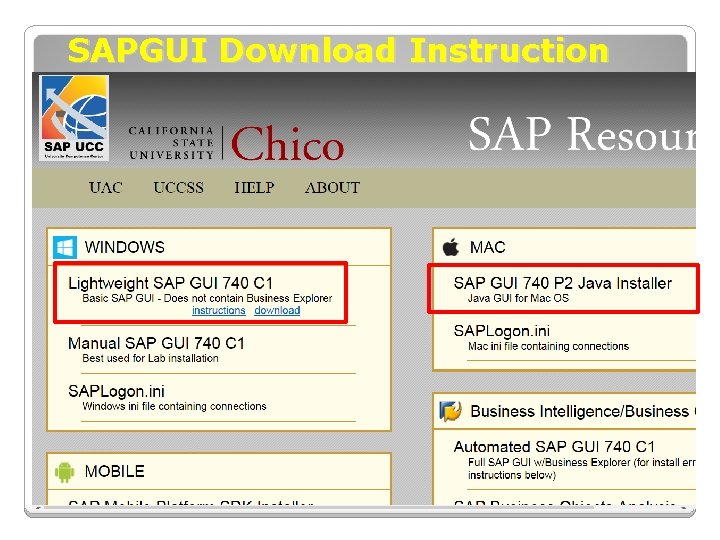Open the UAC menu
720x540 pixels.
coord(106,188)
